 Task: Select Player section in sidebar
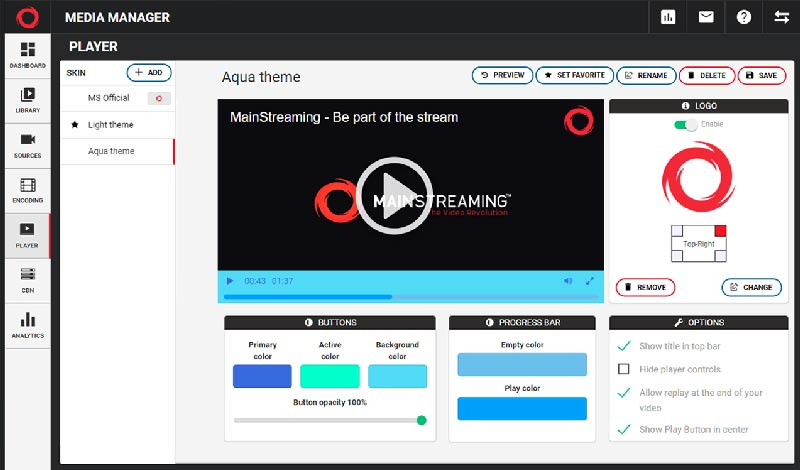[28, 236]
